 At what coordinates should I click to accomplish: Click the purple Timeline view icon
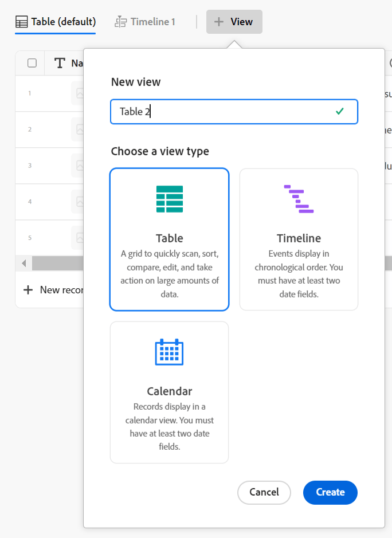point(299,199)
